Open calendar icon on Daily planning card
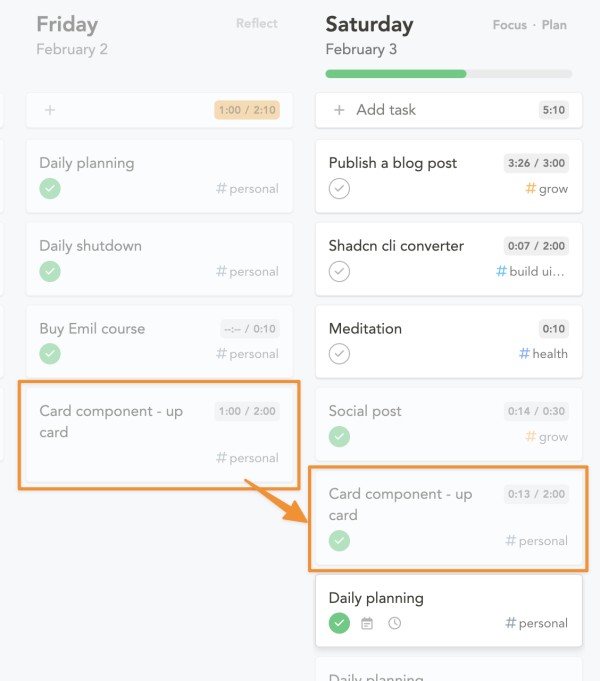 pyautogui.click(x=367, y=623)
